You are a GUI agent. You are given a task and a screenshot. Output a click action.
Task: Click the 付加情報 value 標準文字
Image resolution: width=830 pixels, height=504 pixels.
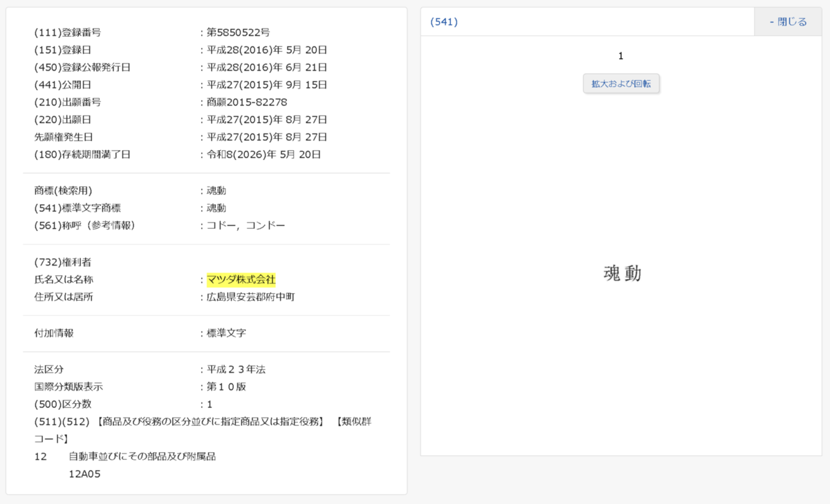226,333
